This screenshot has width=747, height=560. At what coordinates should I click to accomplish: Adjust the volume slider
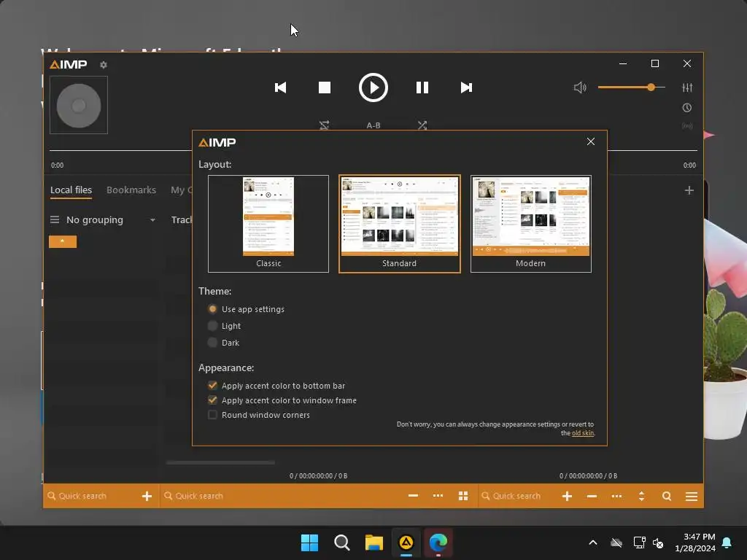point(632,87)
